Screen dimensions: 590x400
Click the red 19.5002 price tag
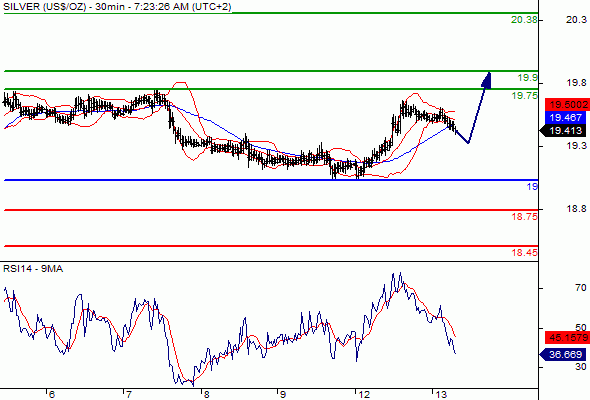[567, 105]
